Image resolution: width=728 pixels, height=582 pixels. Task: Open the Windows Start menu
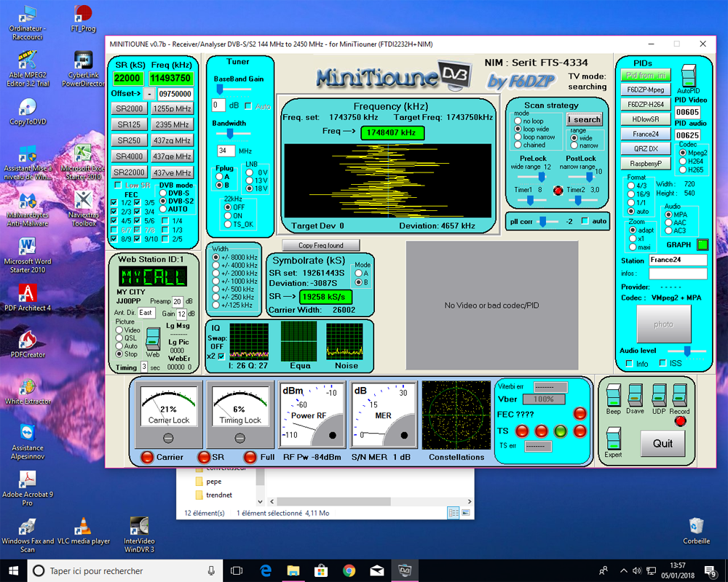pyautogui.click(x=13, y=570)
